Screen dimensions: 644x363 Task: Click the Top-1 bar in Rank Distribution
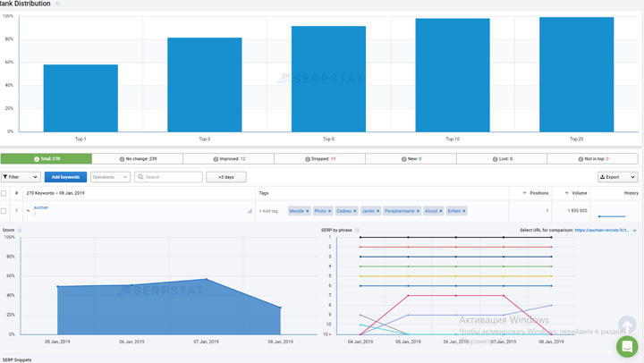pos(80,98)
